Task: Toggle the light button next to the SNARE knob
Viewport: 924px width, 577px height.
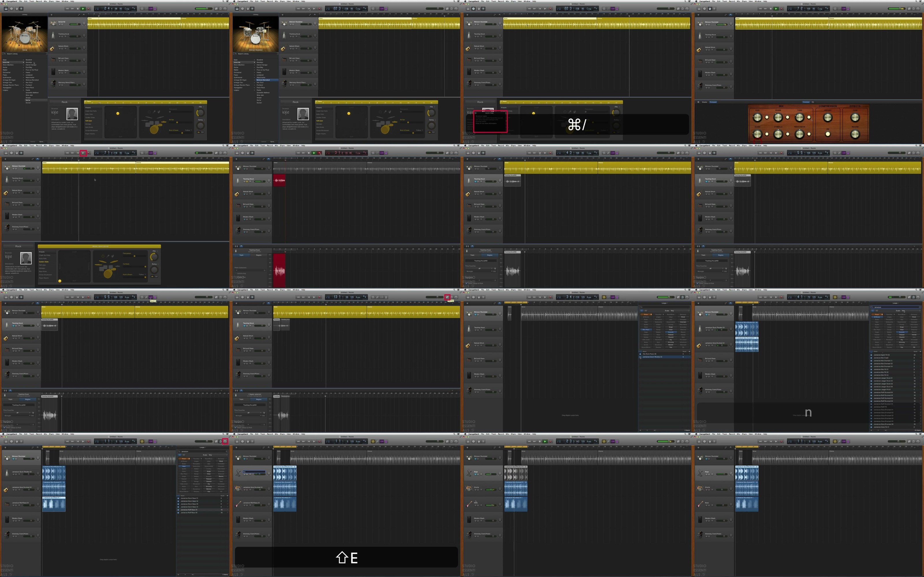Action: (x=787, y=117)
